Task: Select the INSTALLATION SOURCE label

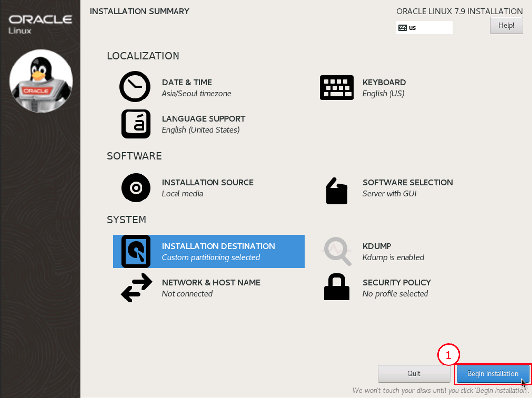Action: pos(208,182)
